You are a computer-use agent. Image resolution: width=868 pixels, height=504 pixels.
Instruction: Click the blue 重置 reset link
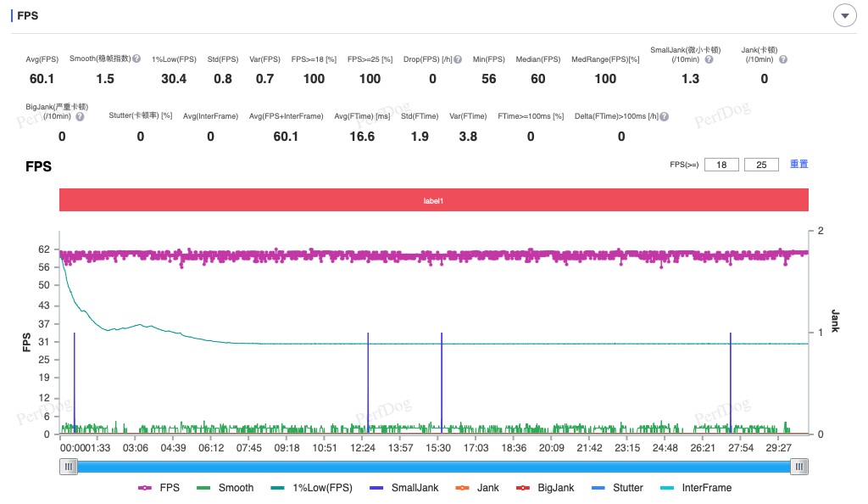coord(798,164)
